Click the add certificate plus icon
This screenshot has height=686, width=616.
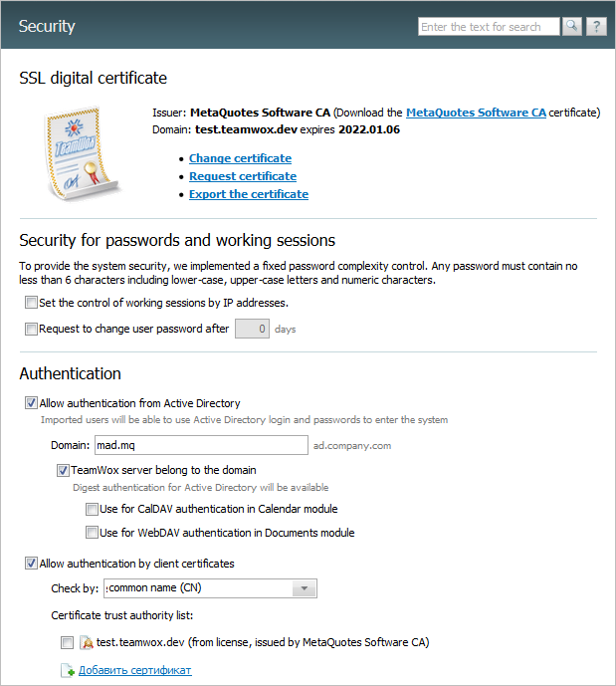click(x=68, y=670)
